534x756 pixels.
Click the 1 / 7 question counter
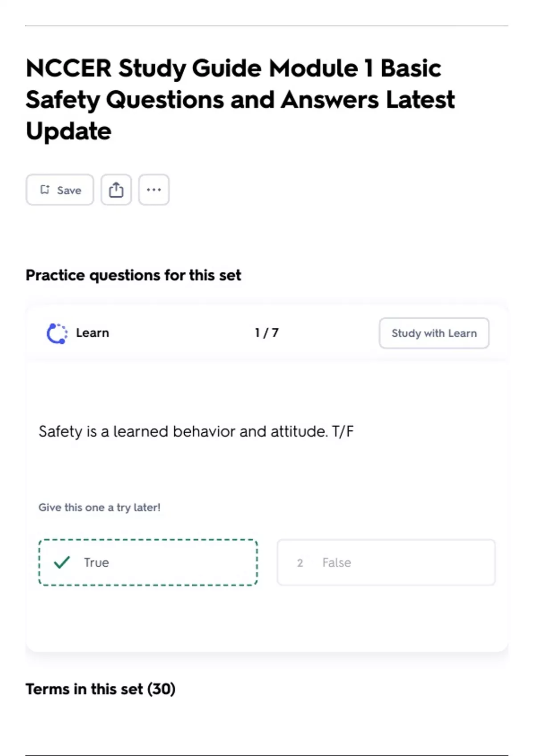point(267,333)
